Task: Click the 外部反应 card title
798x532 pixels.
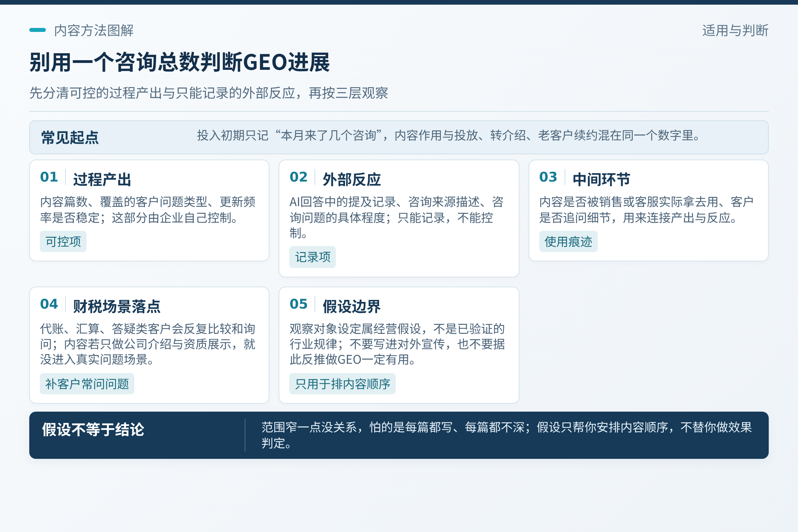Action: pyautogui.click(x=351, y=180)
